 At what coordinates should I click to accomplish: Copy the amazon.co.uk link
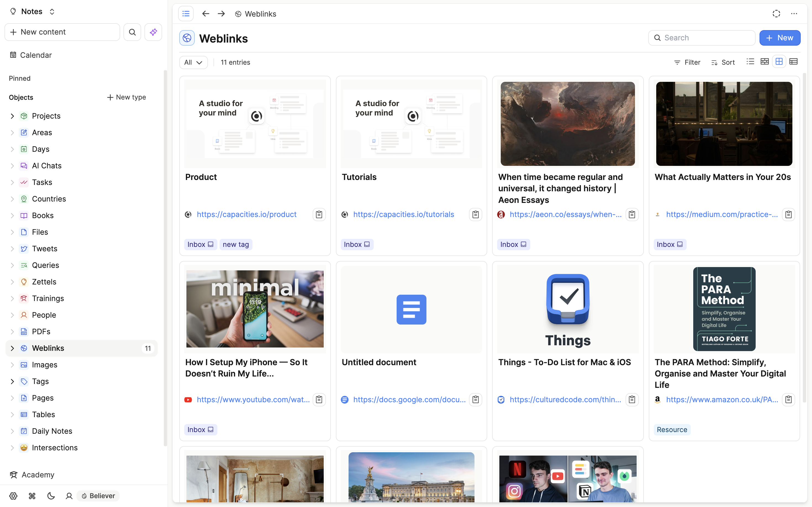point(788,399)
